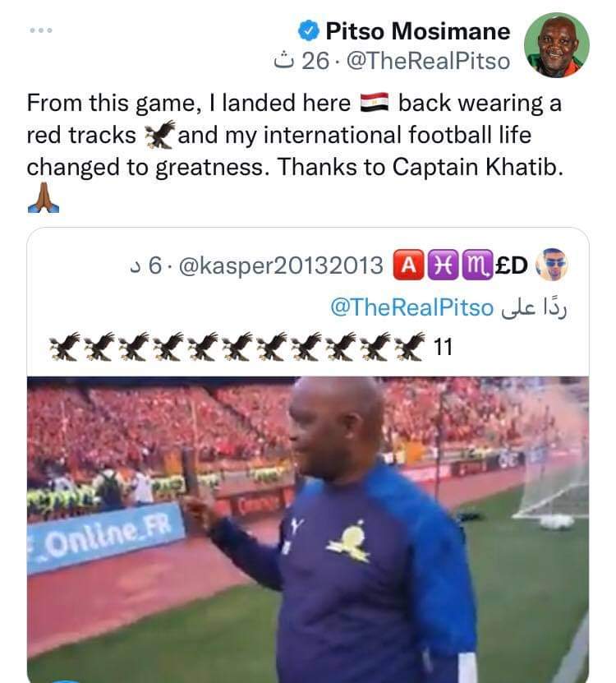The image size is (616, 683).
Task: Open the three-dot more options menu
Action: pyautogui.click(x=41, y=30)
